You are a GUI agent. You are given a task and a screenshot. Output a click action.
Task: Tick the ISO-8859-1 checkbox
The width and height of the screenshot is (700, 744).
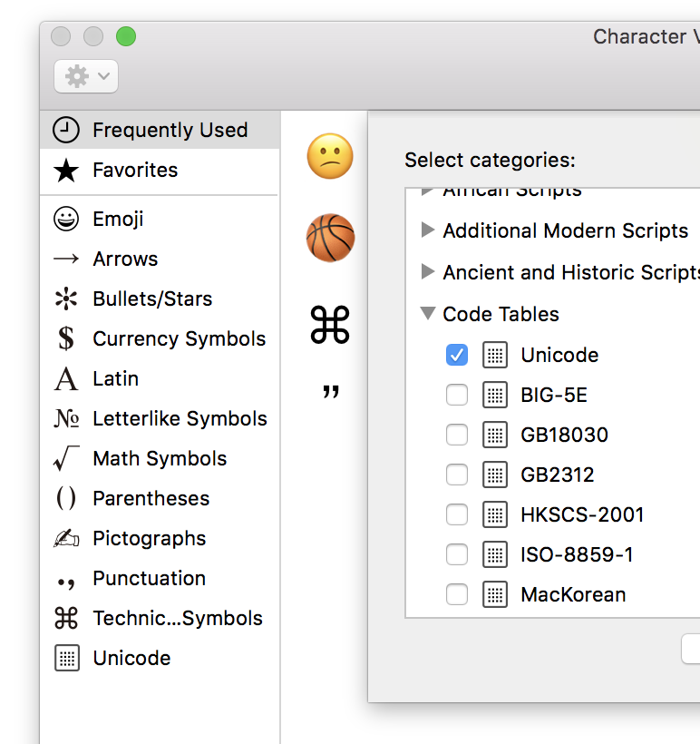point(457,554)
